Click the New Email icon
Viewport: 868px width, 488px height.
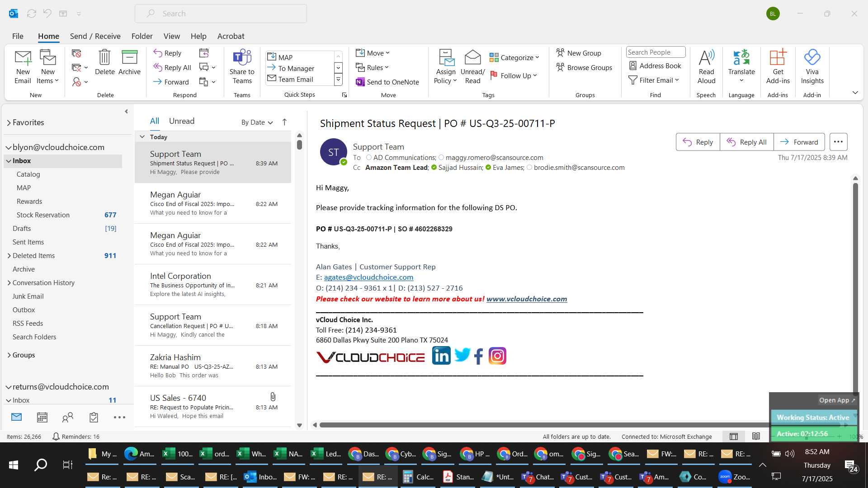pos(23,67)
